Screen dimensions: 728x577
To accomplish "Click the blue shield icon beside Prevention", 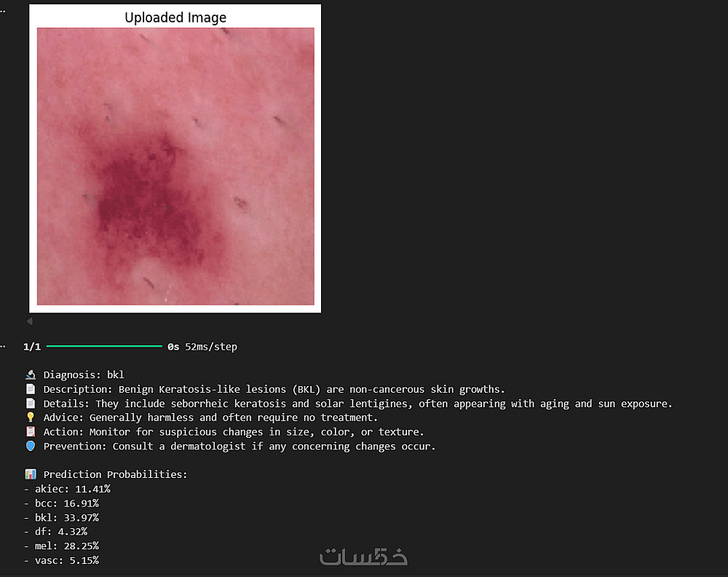I will [x=31, y=446].
